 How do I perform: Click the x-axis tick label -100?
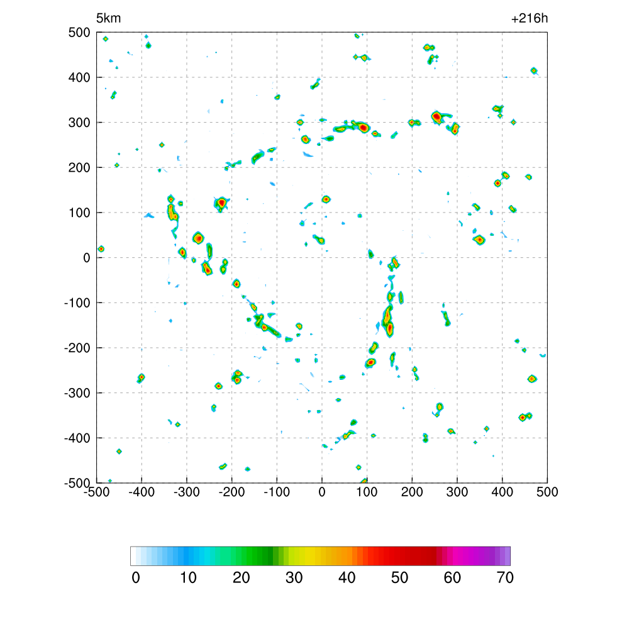(277, 492)
